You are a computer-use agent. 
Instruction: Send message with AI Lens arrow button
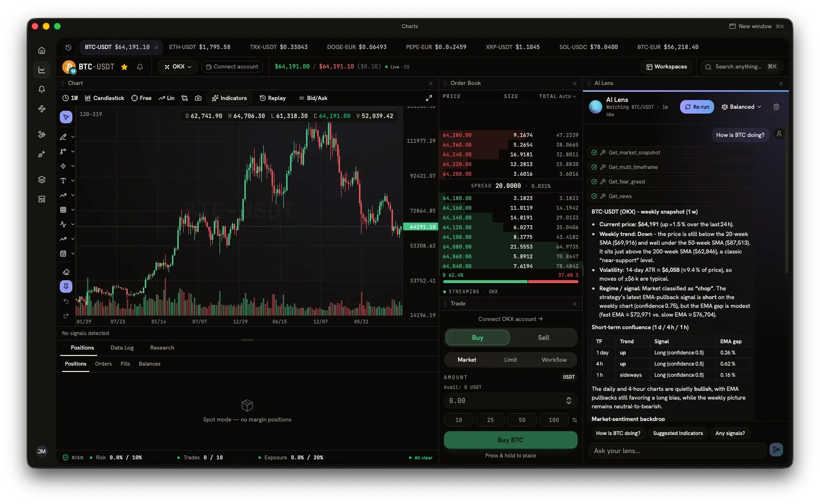(x=776, y=450)
